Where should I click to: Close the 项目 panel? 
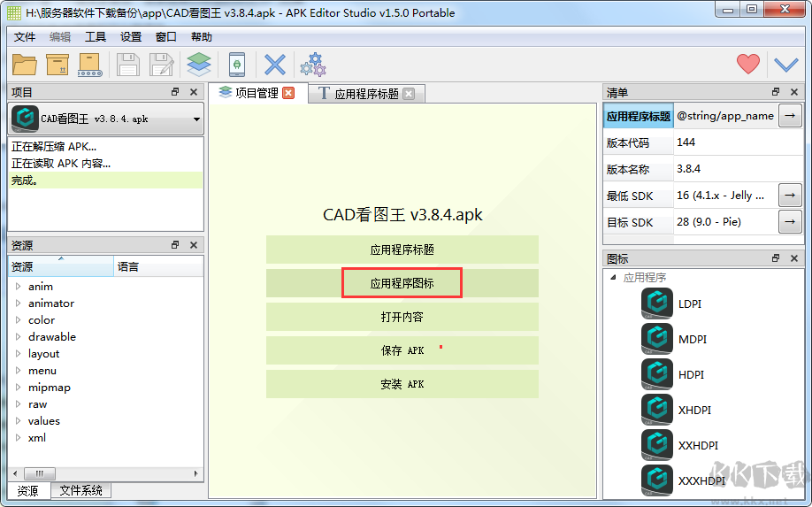click(x=194, y=92)
